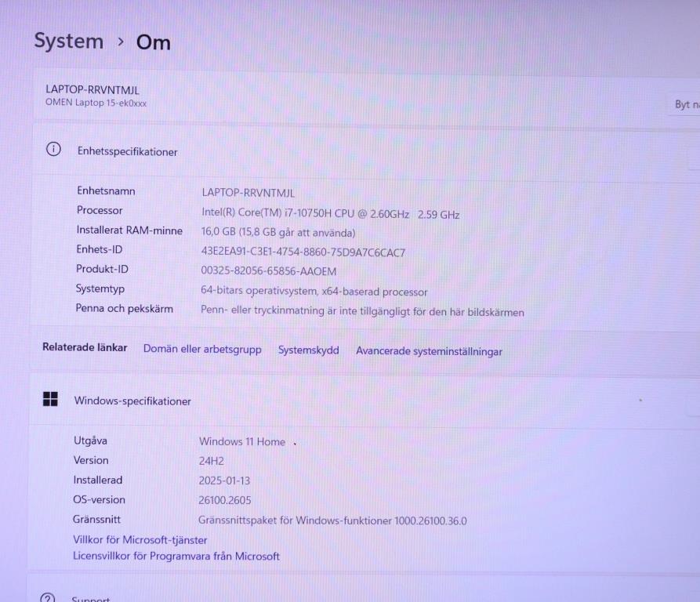This screenshot has width=700, height=602.
Task: Click the Version value 24H2
Action: point(211,461)
